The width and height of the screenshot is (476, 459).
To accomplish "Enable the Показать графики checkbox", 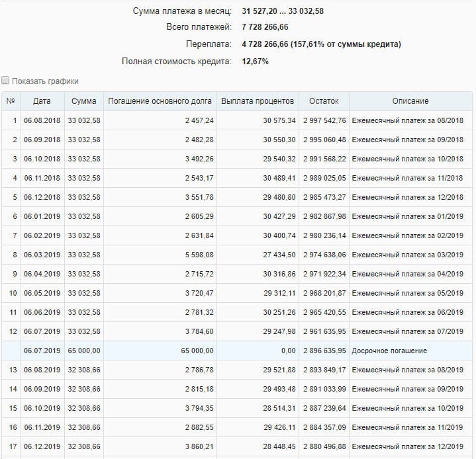I will (x=5, y=81).
